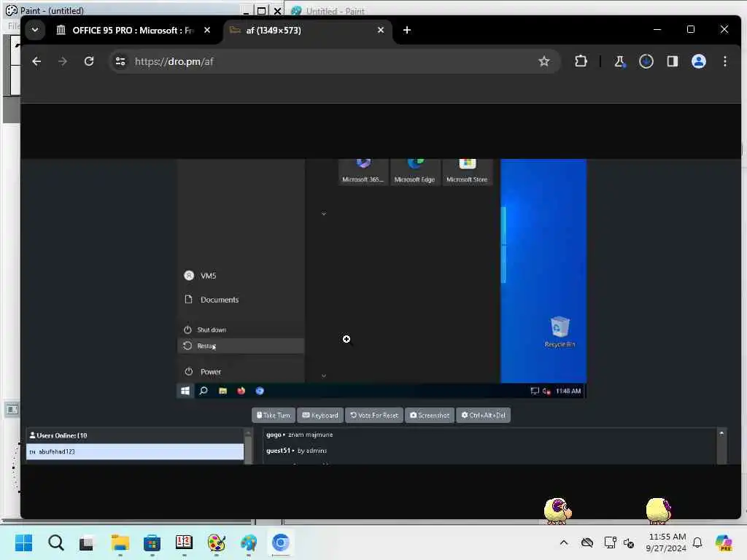The width and height of the screenshot is (747, 560).
Task: Take a VM Screenshot
Action: click(x=430, y=415)
